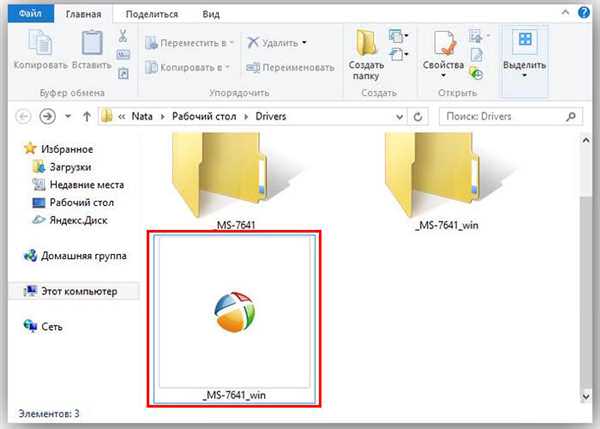This screenshot has height=429, width=600.
Task: Click the History icon in Открыть group
Action: pyautogui.click(x=476, y=73)
